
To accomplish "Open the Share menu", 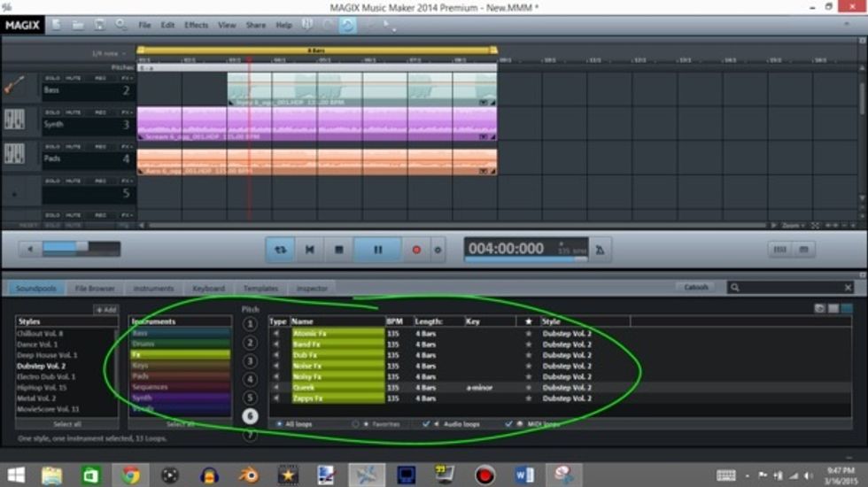I will pos(255,25).
